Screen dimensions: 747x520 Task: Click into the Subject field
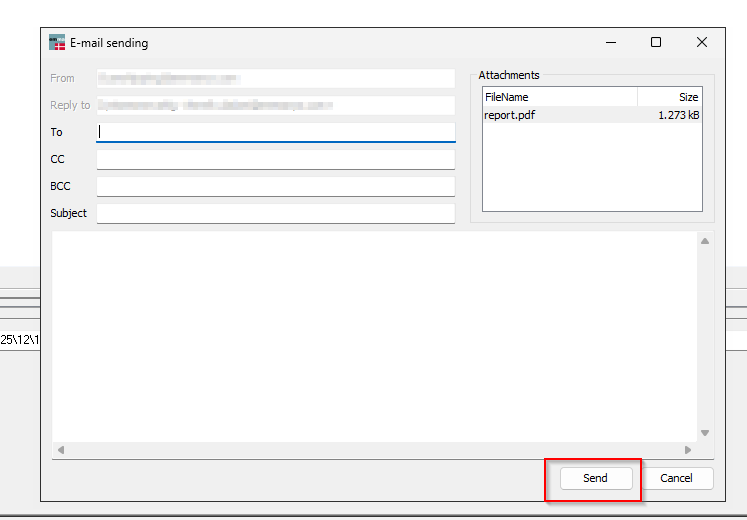click(275, 213)
